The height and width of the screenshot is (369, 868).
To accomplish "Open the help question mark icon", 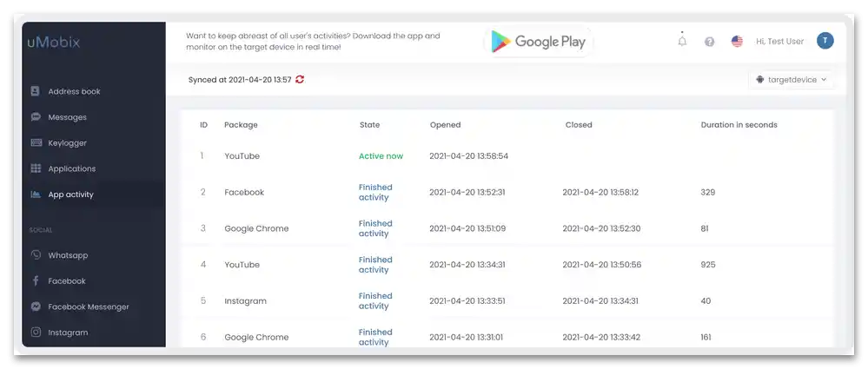I will 709,42.
